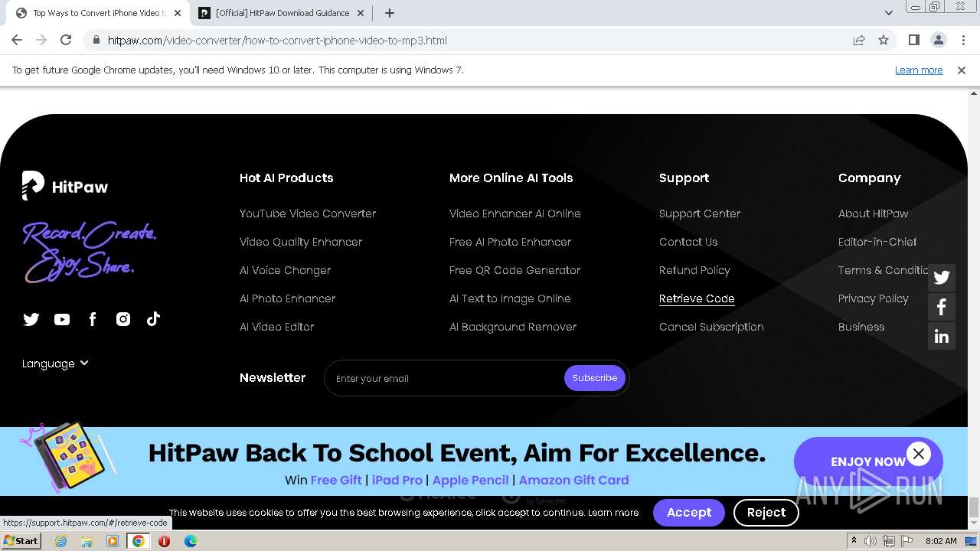Open Video Quality Enhancer link

[x=301, y=242]
